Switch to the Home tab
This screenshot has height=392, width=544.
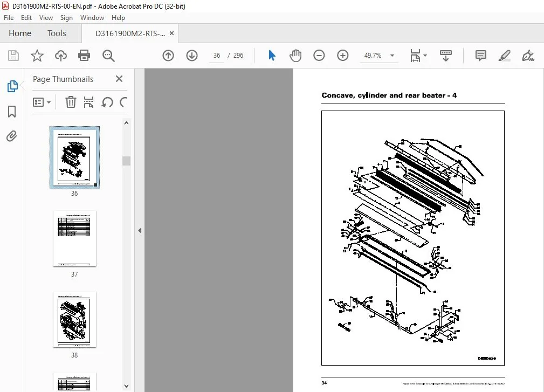click(20, 33)
